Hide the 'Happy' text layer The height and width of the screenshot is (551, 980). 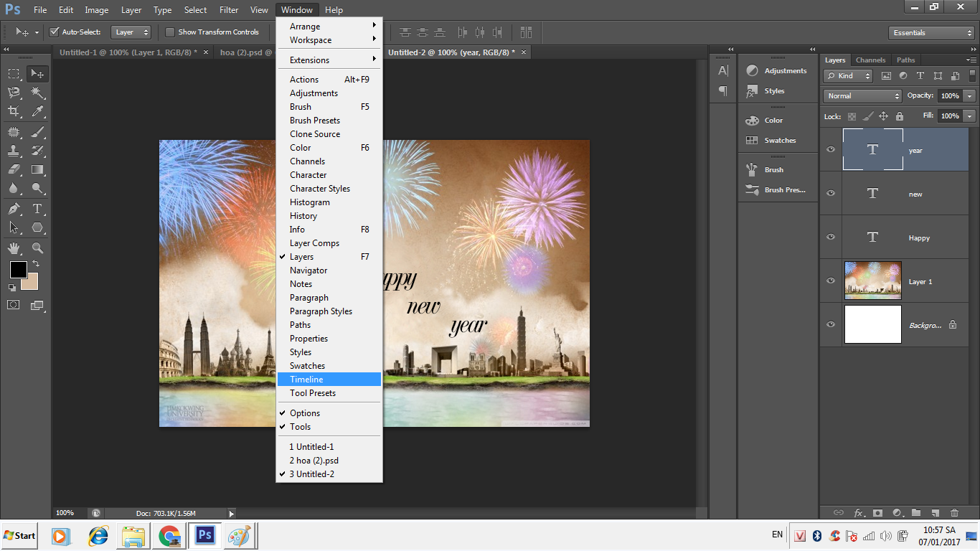(831, 237)
